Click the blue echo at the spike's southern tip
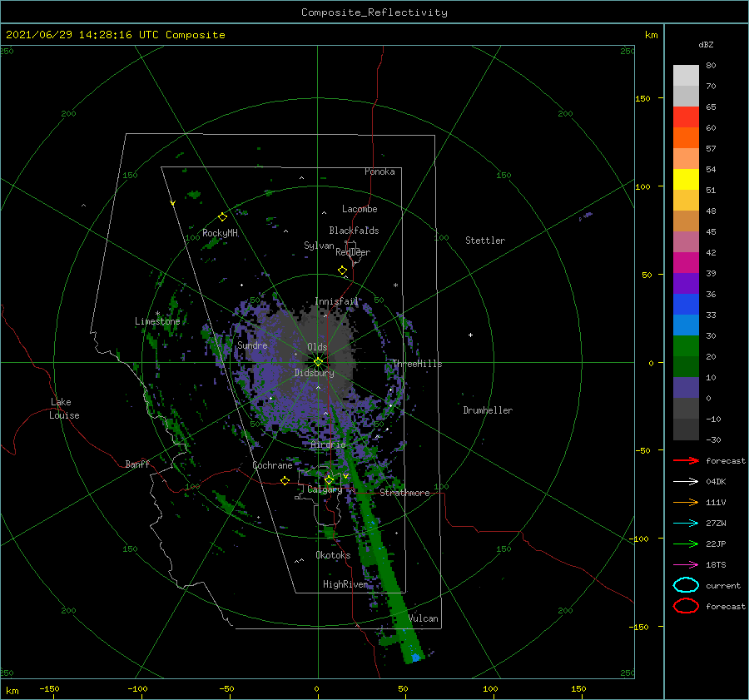This screenshot has width=749, height=700. [415, 658]
